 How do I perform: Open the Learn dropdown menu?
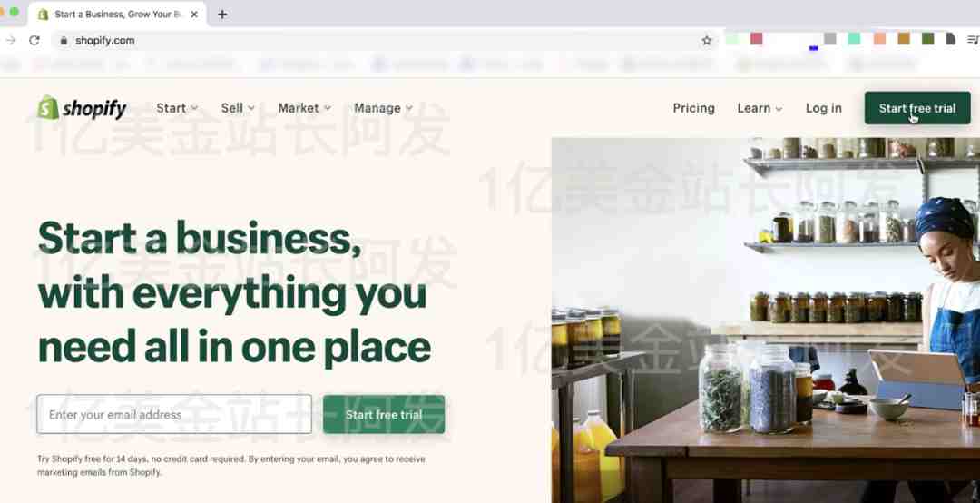point(760,108)
